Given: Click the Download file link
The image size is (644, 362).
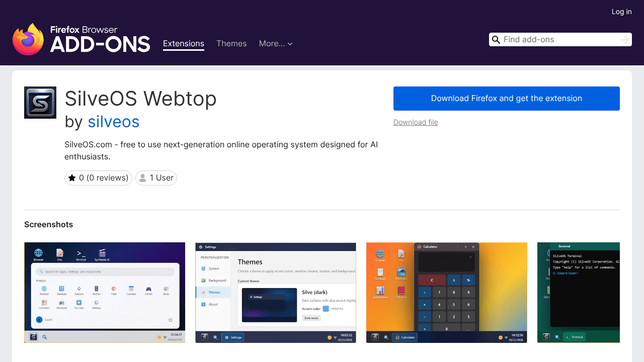Looking at the screenshot, I should (416, 122).
